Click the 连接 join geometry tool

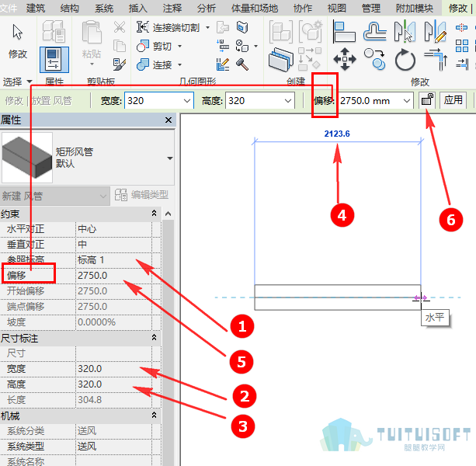click(154, 64)
